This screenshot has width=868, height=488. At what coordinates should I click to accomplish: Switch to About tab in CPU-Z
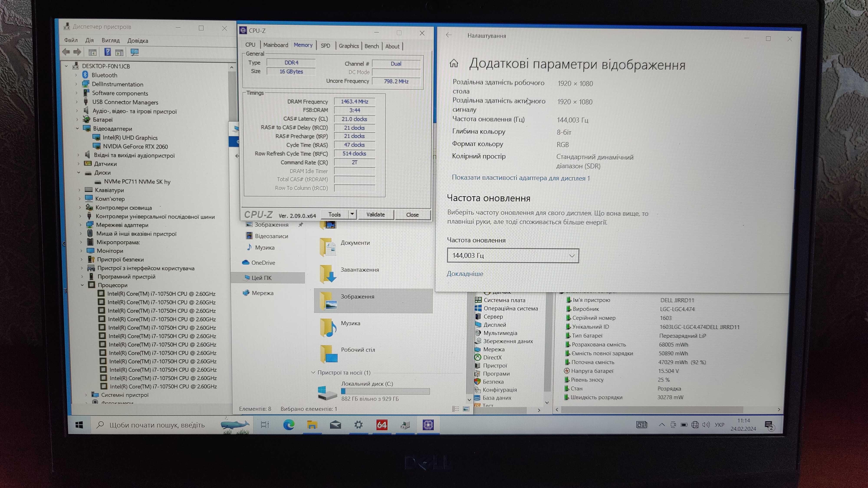[392, 46]
